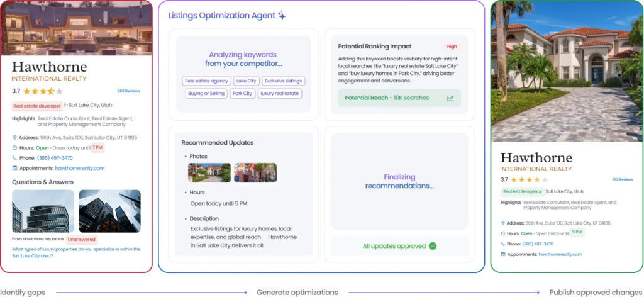Open the 862 Reviews link in right card
The width and height of the screenshot is (644, 297).
click(622, 179)
